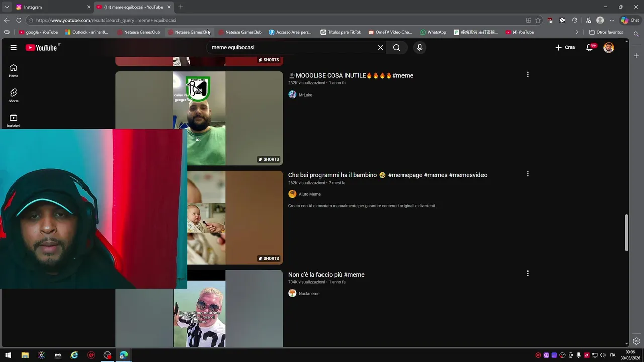The image size is (644, 362).
Task: Click MrLuke channel avatar
Action: pyautogui.click(x=292, y=95)
